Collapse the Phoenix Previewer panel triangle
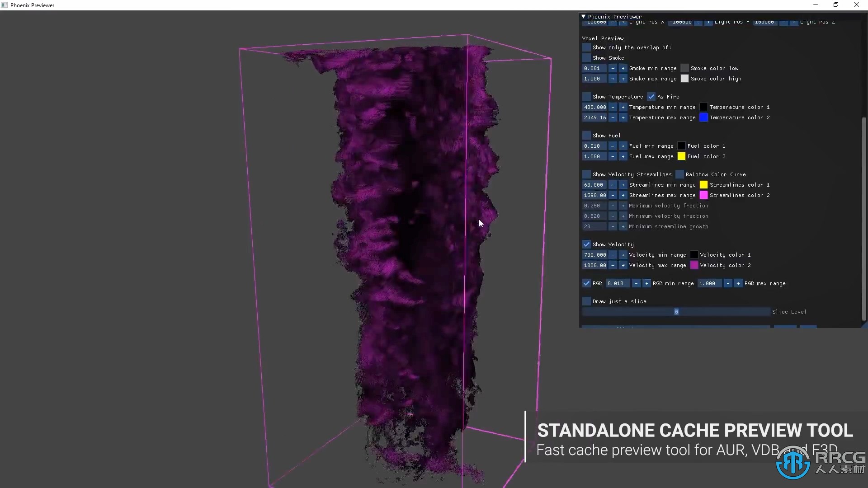Viewport: 868px width, 488px height. [x=584, y=16]
